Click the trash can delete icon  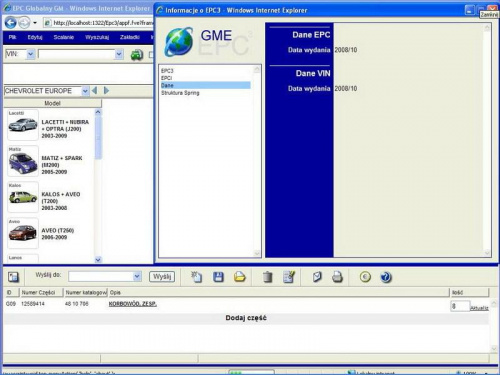pyautogui.click(x=268, y=277)
